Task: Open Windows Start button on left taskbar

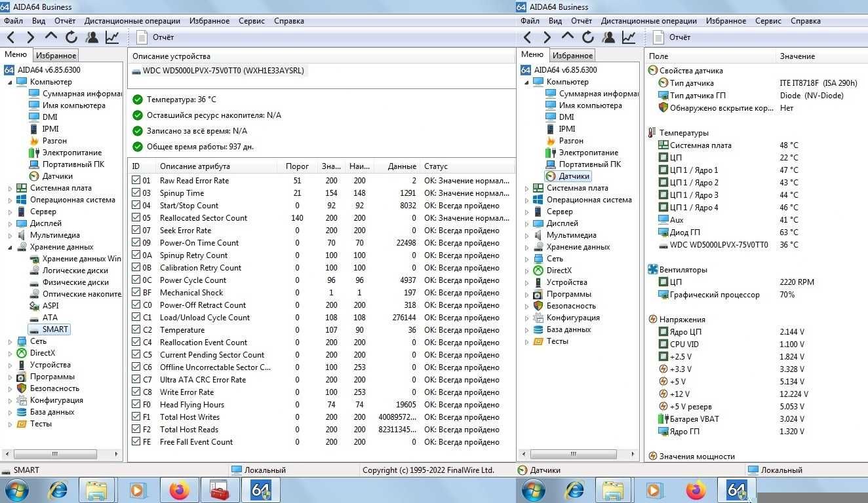Action: tap(16, 490)
